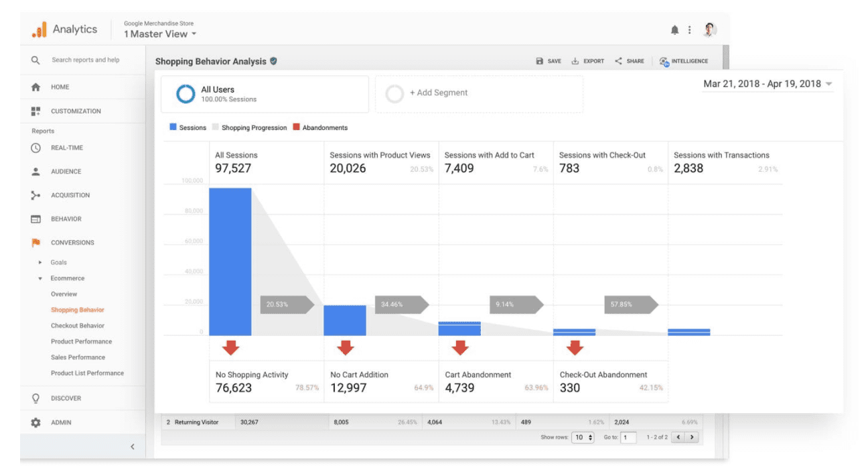Image resolution: width=868 pixels, height=472 pixels.
Task: Open the three-dot more options menu
Action: [x=689, y=30]
